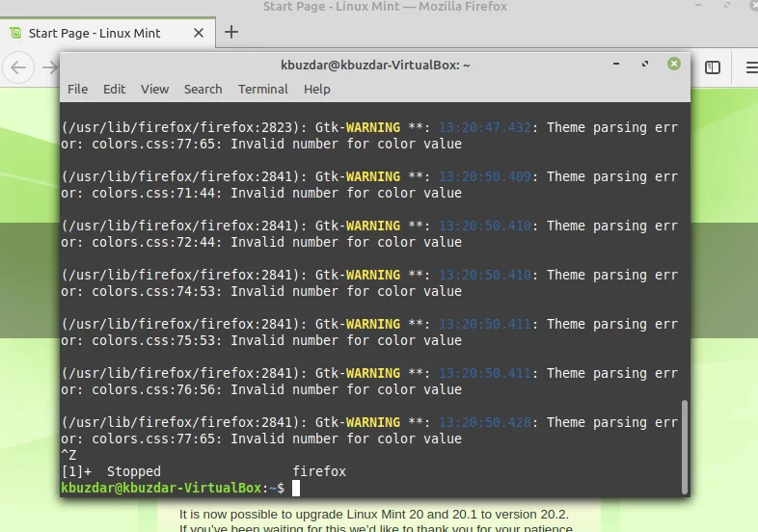Click green prompt kbuzdar@kbuzdar-VirtualBox
The image size is (758, 532).
point(161,488)
